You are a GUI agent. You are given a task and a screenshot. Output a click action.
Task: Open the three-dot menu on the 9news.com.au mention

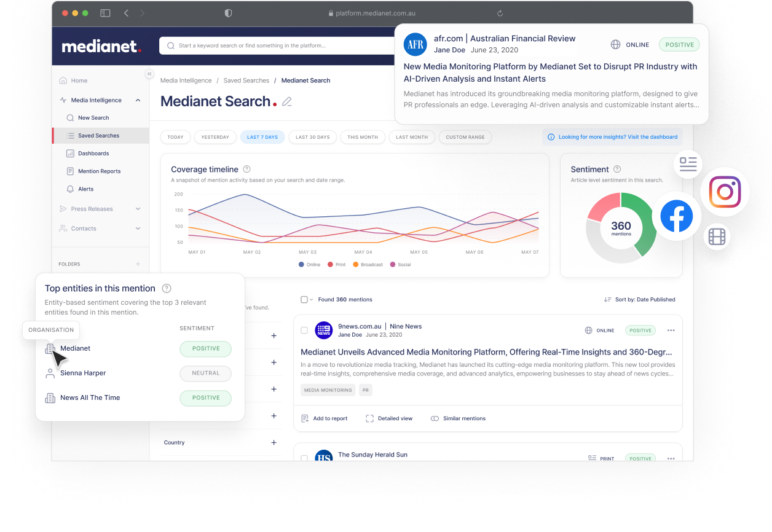click(x=671, y=330)
